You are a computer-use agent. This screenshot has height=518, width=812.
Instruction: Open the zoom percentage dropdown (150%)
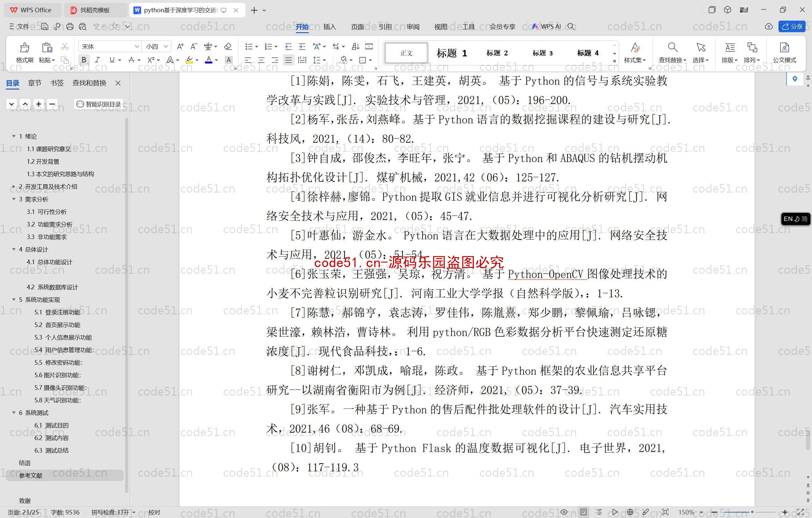(701, 512)
